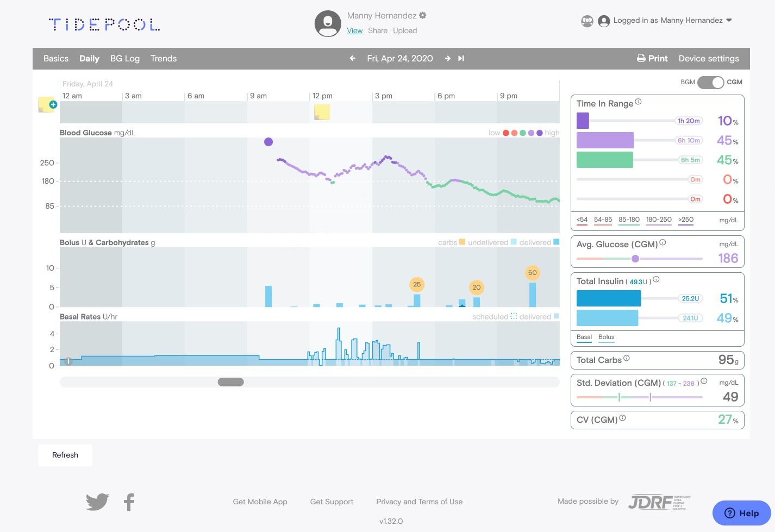This screenshot has height=532, width=775.
Task: Select Bolus under the Total Insulin stat
Action: coord(606,337)
